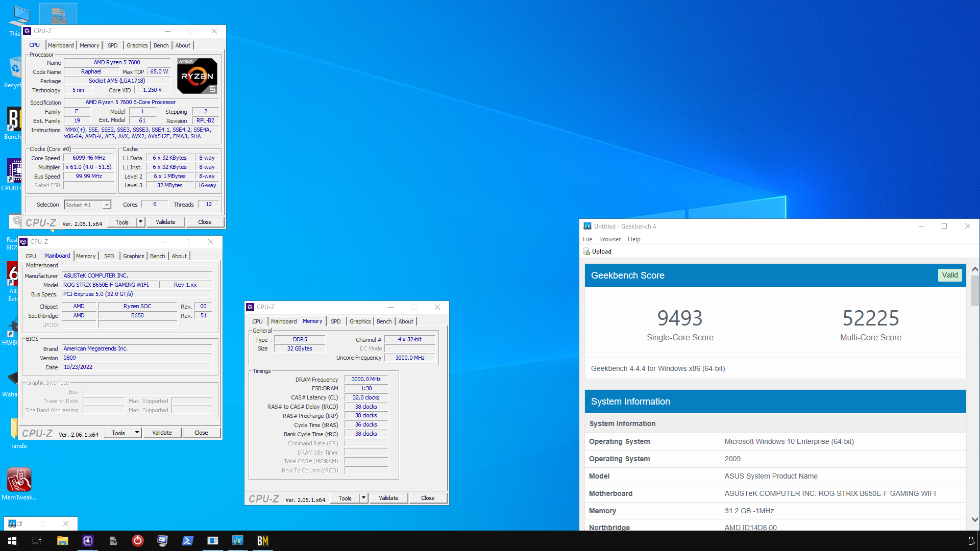
Task: Click the AMD Ryzen 5 logo image
Action: [197, 76]
